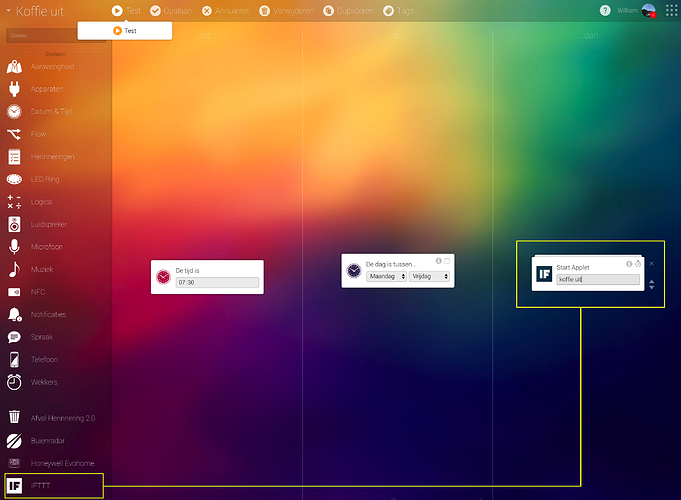Open the Tags toolbar option

pos(398,11)
